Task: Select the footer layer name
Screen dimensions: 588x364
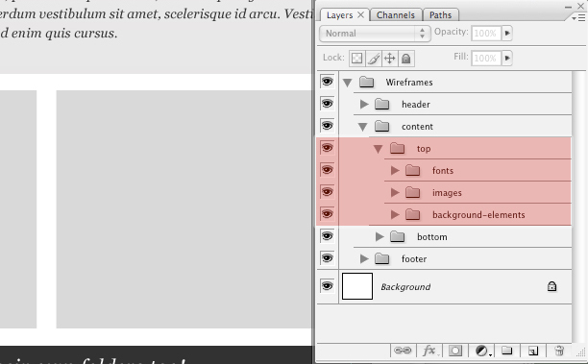Action: pos(414,259)
